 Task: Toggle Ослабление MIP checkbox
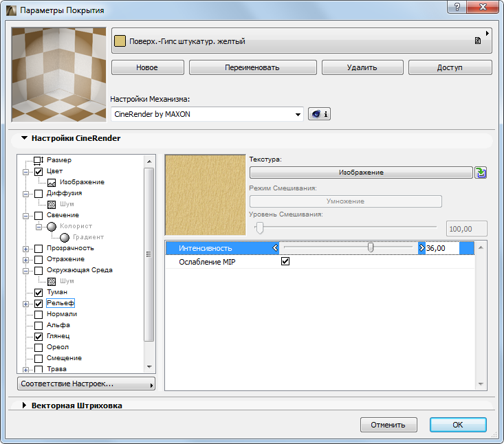tap(285, 261)
